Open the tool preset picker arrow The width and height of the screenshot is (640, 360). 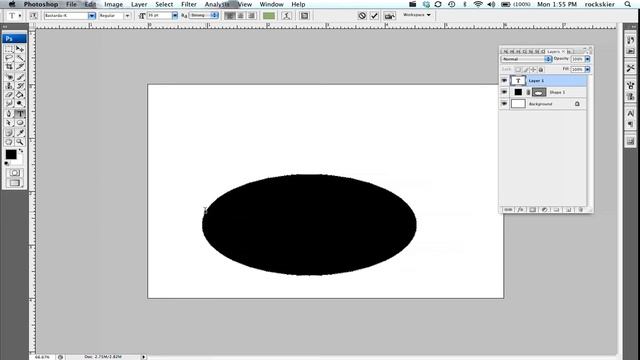click(x=20, y=16)
